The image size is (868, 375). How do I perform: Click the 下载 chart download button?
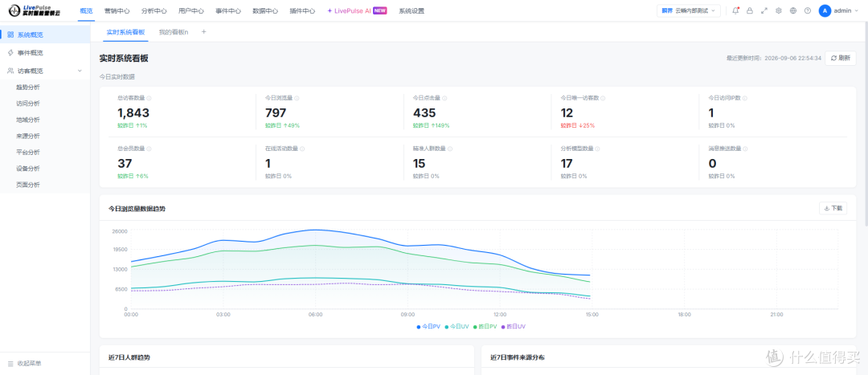[833, 208]
